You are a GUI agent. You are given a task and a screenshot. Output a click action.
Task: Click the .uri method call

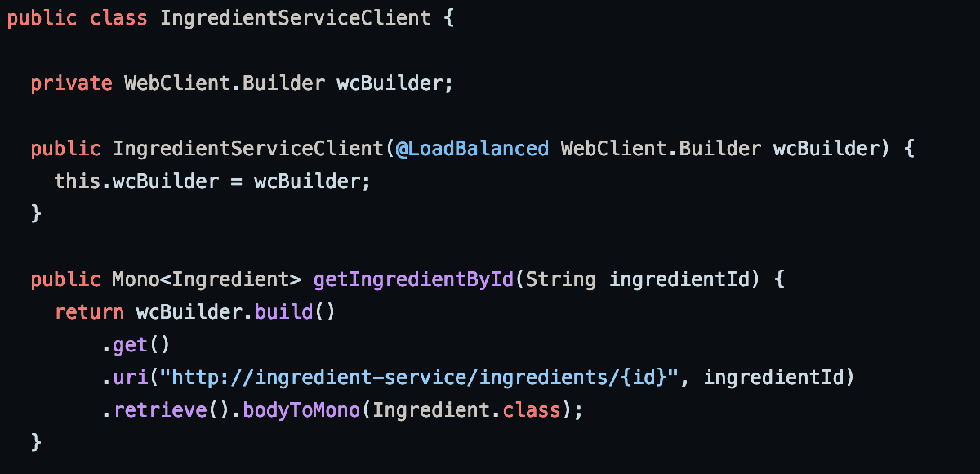(125, 378)
